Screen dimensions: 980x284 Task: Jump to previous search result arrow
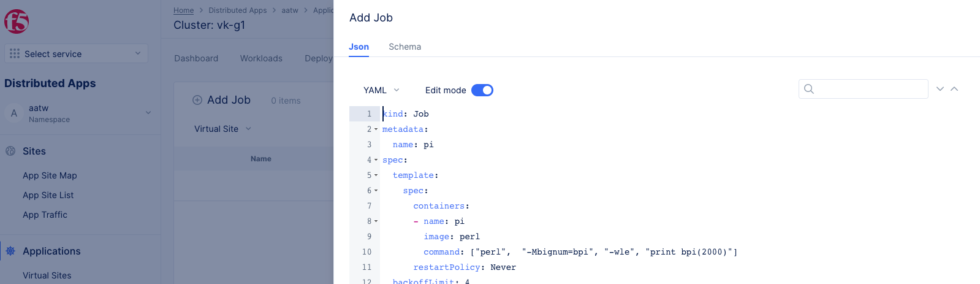tap(954, 89)
